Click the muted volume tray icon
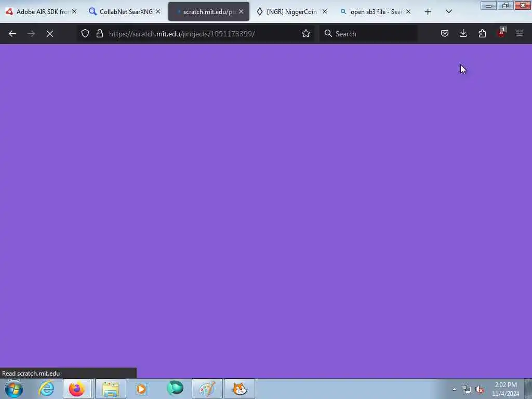The image size is (532, 399). [x=480, y=389]
